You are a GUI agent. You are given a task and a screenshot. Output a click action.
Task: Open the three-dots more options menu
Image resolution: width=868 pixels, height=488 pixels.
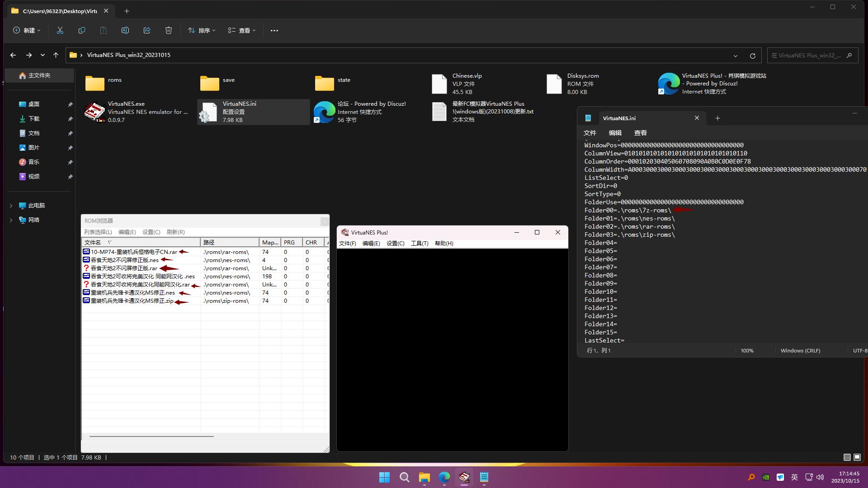click(274, 30)
